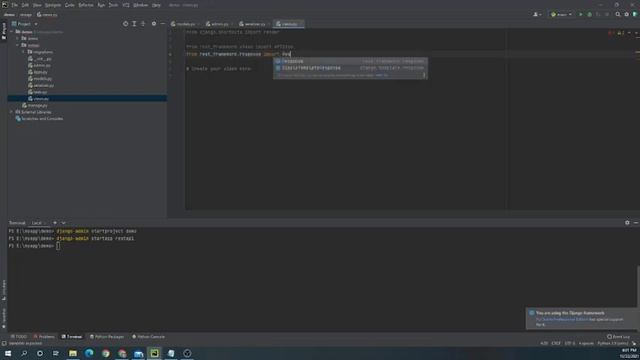Open Terminal panel settings gear
The image size is (640, 360).
click(x=627, y=222)
